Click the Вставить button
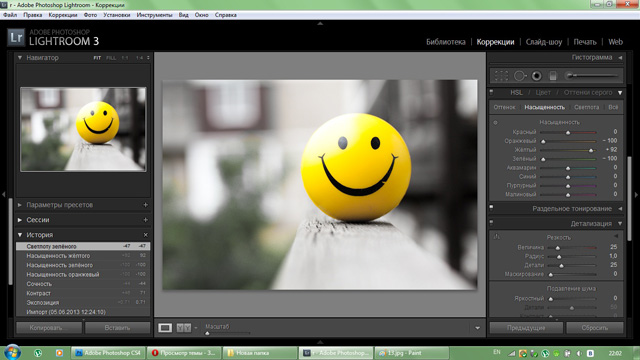Viewport: 640px width, 360px height. pos(118,328)
